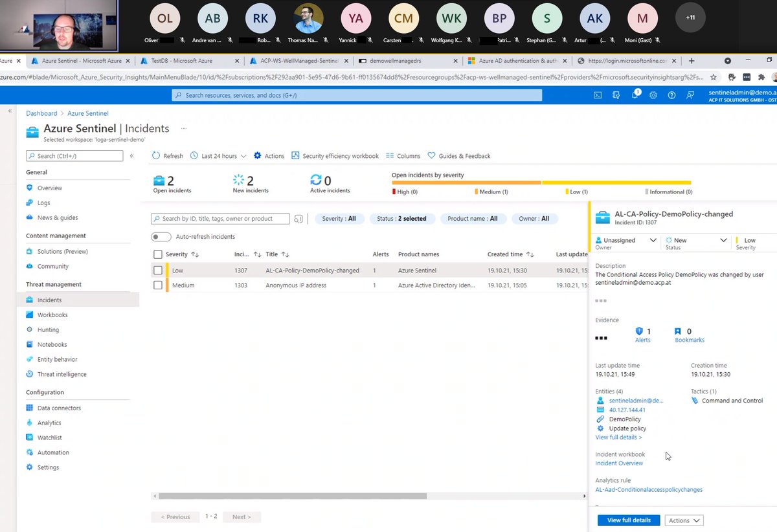Click Refresh icon in incidents toolbar
Viewport: 777px width, 532px height.
(156, 156)
